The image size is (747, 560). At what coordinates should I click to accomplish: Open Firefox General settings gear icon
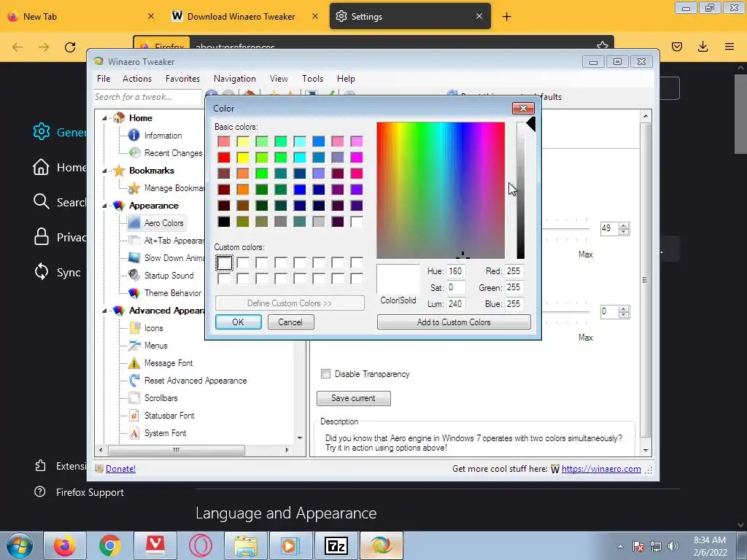coord(42,131)
